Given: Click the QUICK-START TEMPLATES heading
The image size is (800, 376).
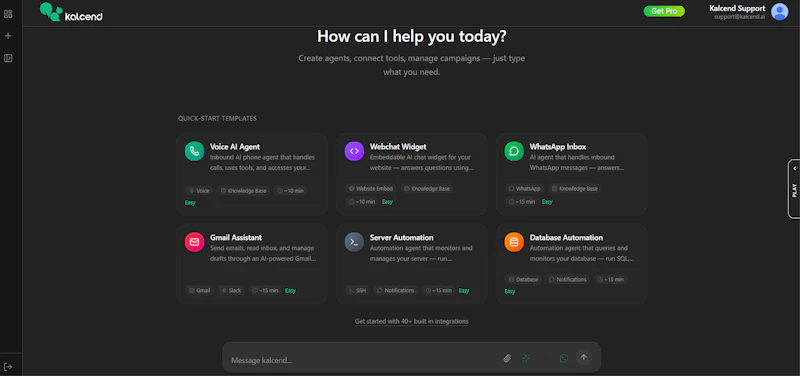Looking at the screenshot, I should [217, 118].
